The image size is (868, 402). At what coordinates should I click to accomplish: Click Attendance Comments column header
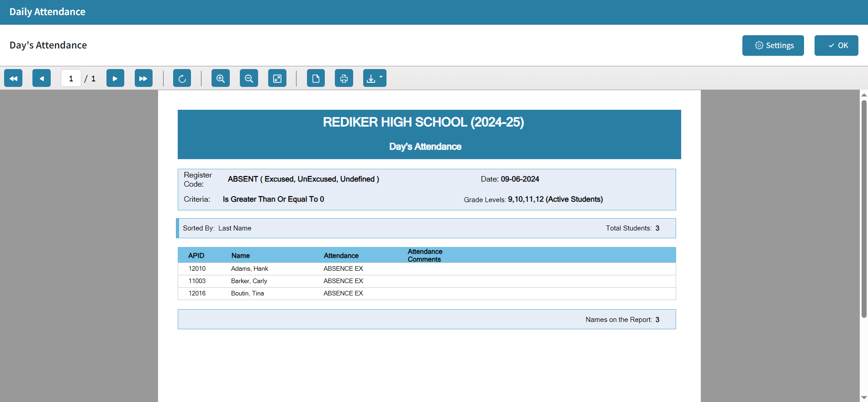(425, 255)
